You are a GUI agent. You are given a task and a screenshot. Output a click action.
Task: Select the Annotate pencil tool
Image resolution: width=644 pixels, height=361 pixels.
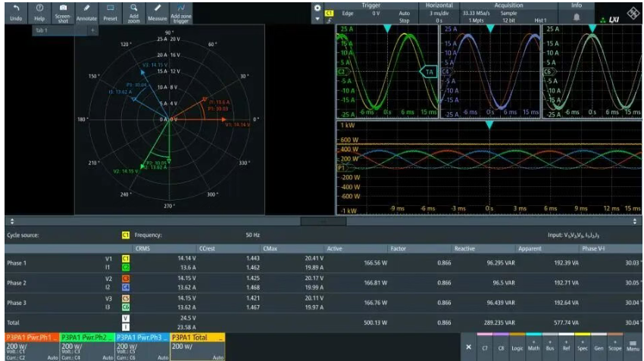86,8
